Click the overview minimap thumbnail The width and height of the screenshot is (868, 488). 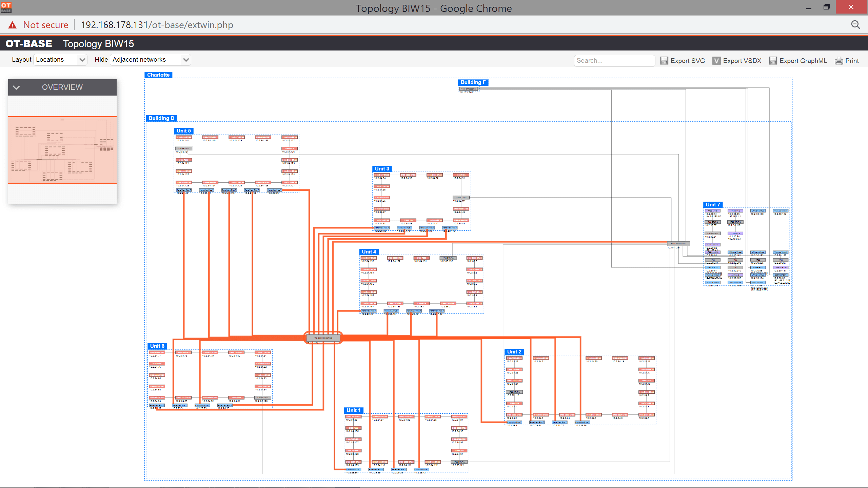(x=62, y=150)
